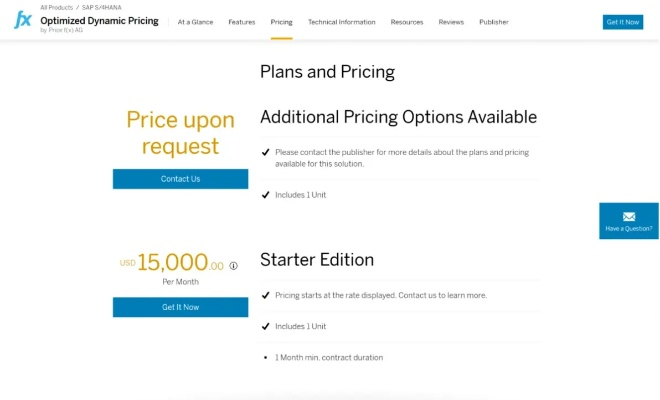Show the Publisher tab
The image size is (660, 400).
(494, 22)
